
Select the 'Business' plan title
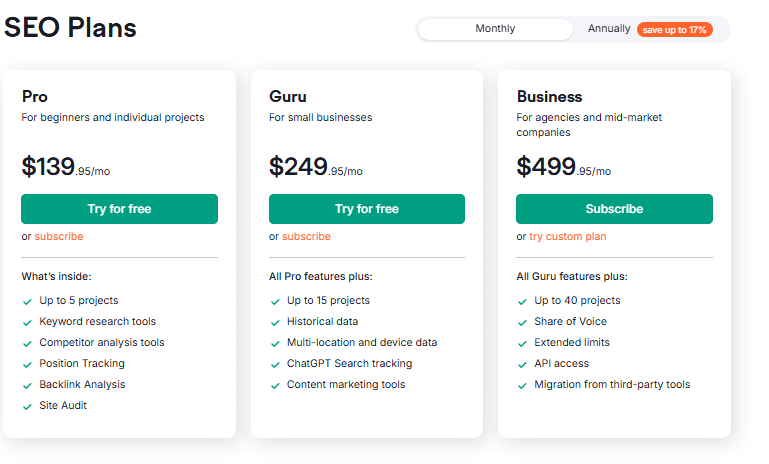coord(549,97)
